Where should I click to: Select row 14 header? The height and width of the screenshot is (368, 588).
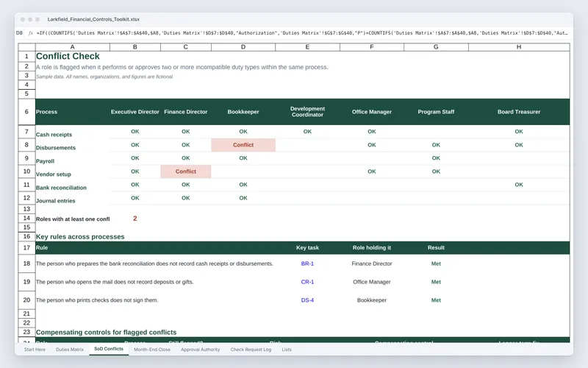pyautogui.click(x=26, y=218)
